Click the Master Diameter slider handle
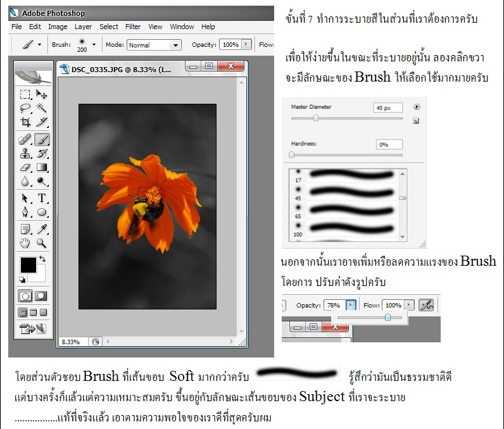The height and width of the screenshot is (429, 504). (316, 118)
